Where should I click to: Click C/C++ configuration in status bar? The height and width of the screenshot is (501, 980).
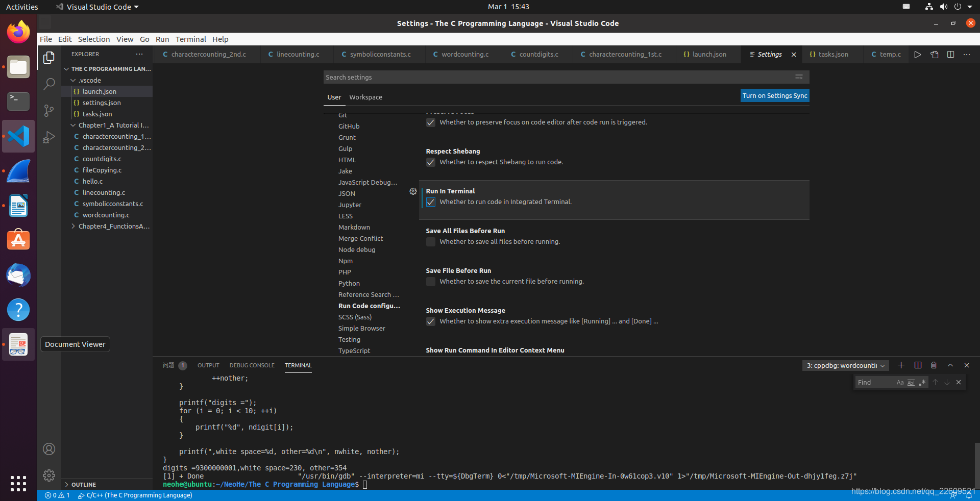pos(135,495)
